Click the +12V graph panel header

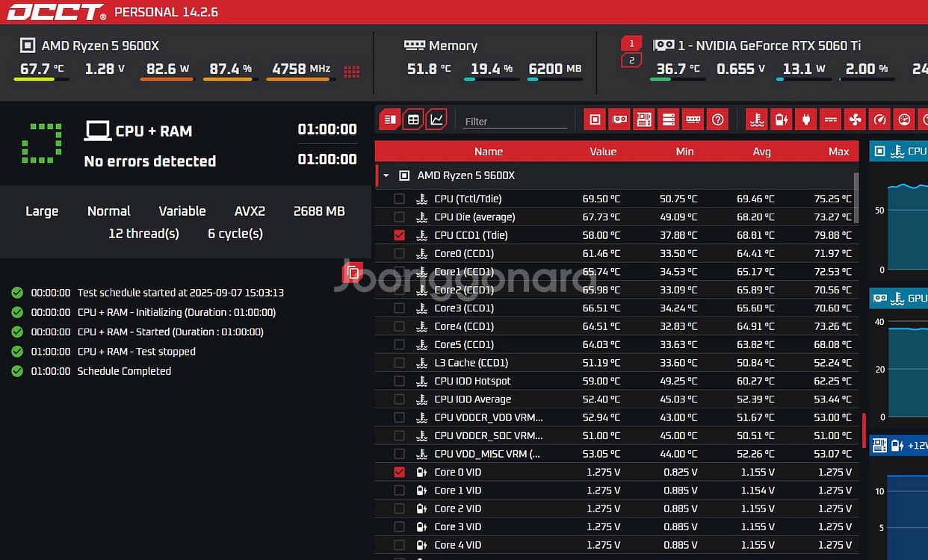(899, 446)
